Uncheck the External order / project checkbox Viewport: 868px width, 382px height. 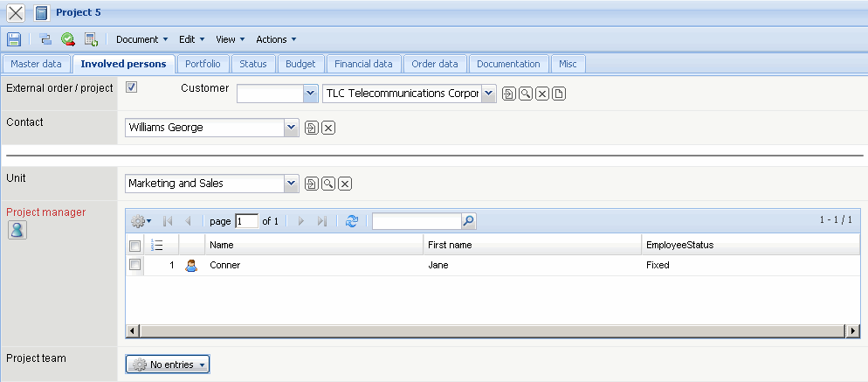click(132, 87)
